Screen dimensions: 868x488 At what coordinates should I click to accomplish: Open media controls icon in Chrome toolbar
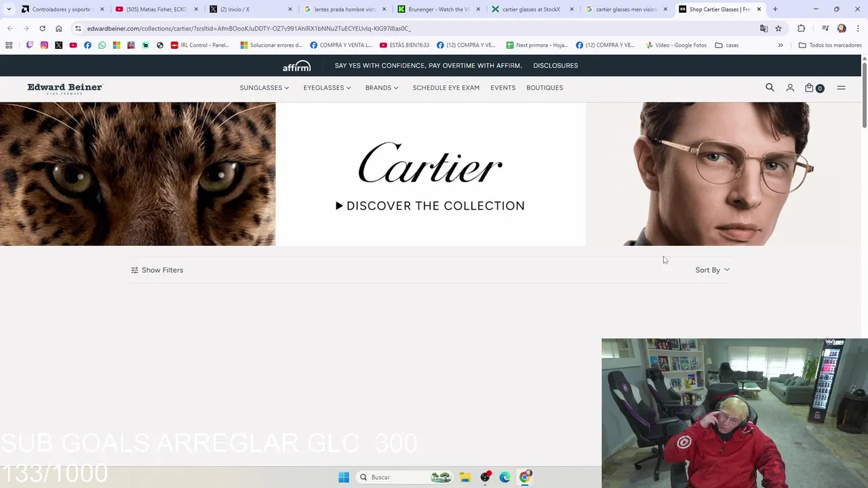coord(825,28)
